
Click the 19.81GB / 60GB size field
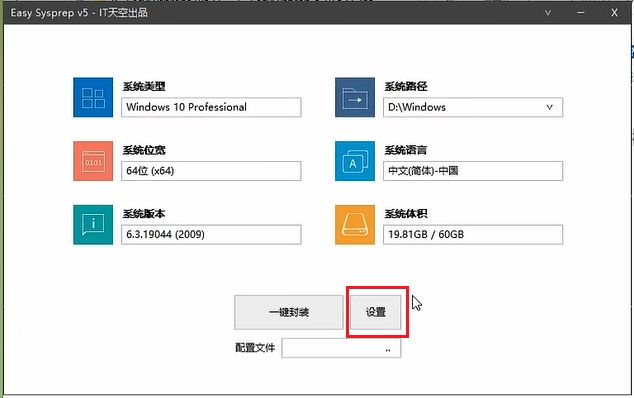point(473,235)
